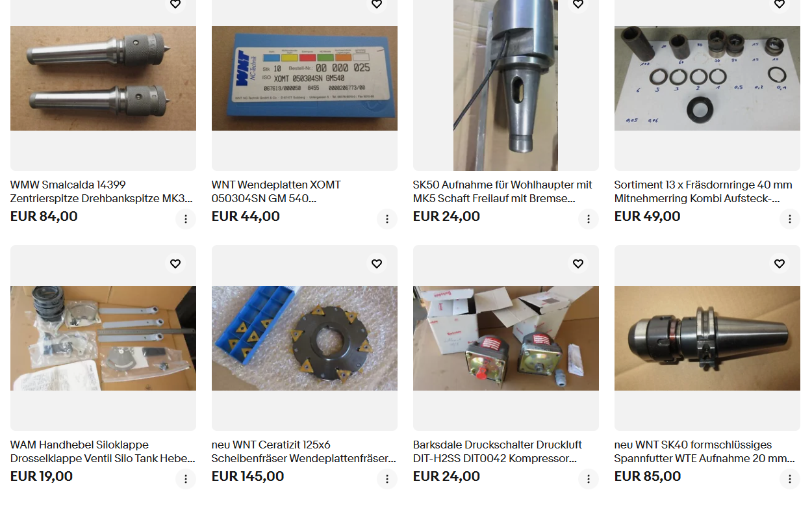Viewport: 812px width, 505px height.
Task: Open three-dot menu for WNT SK40 Spannfutter
Action: coord(790,479)
